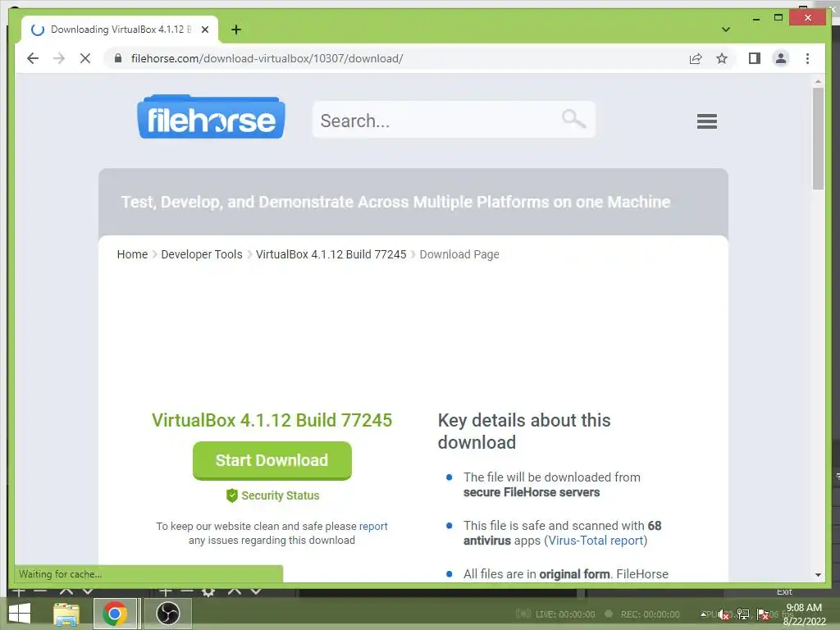This screenshot has width=840, height=630.
Task: Click the FileHorse logo
Action: point(211,117)
